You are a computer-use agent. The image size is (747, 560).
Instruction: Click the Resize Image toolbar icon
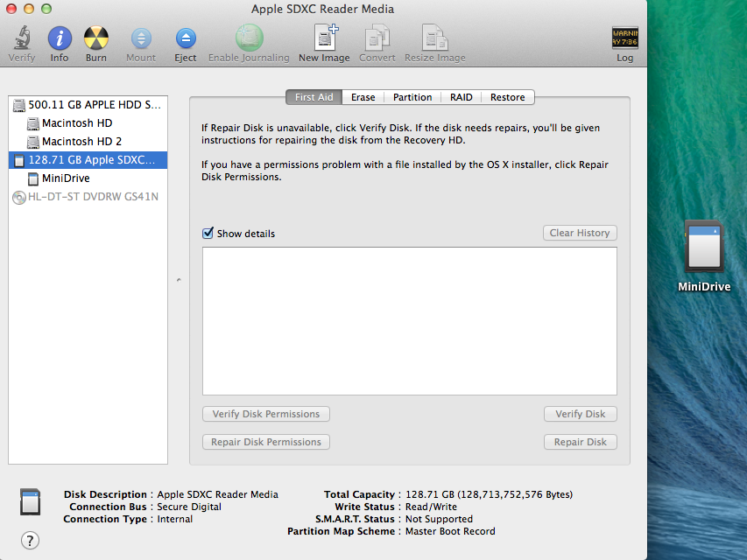tap(434, 37)
